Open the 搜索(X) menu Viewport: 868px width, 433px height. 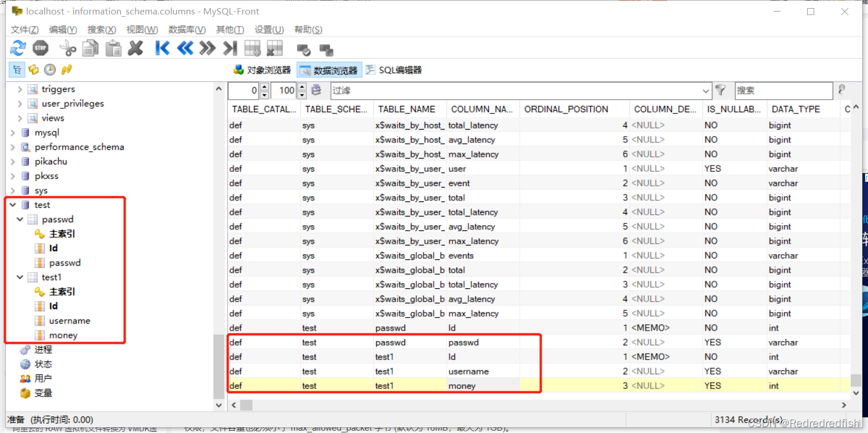click(101, 30)
